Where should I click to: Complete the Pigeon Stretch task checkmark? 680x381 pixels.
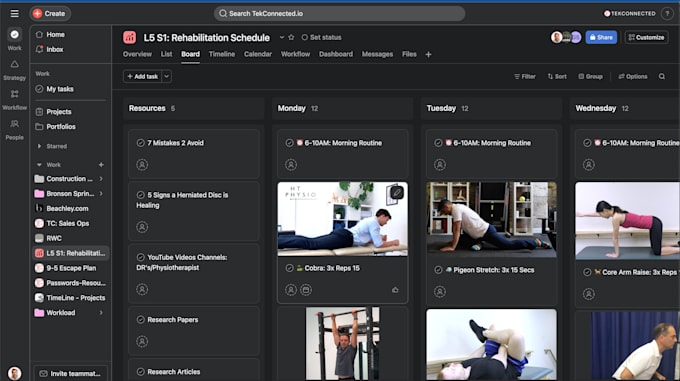[438, 270]
